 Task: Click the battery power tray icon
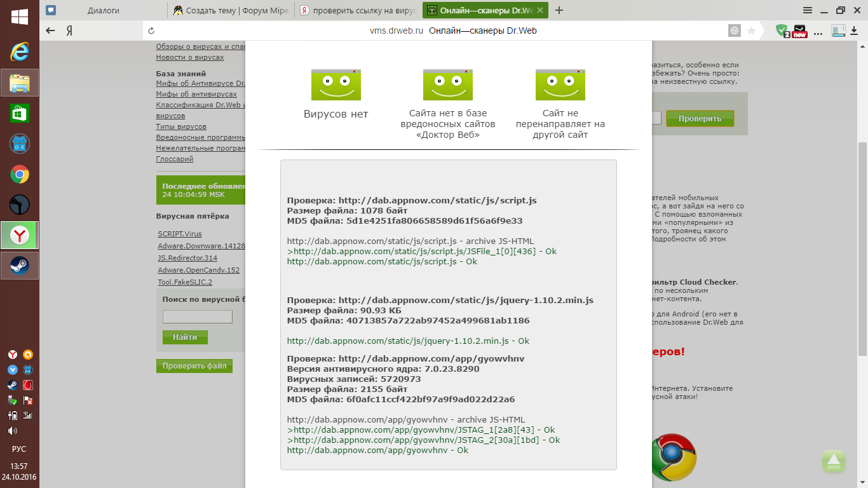pos(12,416)
